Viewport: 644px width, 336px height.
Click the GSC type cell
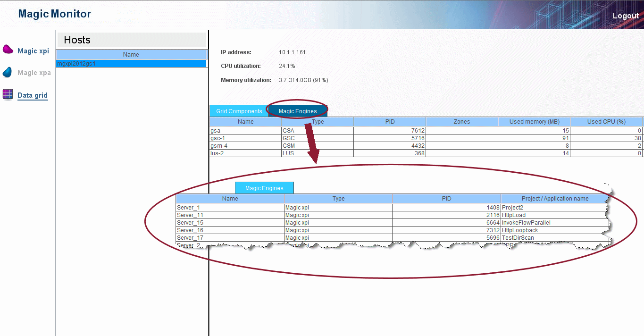click(x=318, y=138)
